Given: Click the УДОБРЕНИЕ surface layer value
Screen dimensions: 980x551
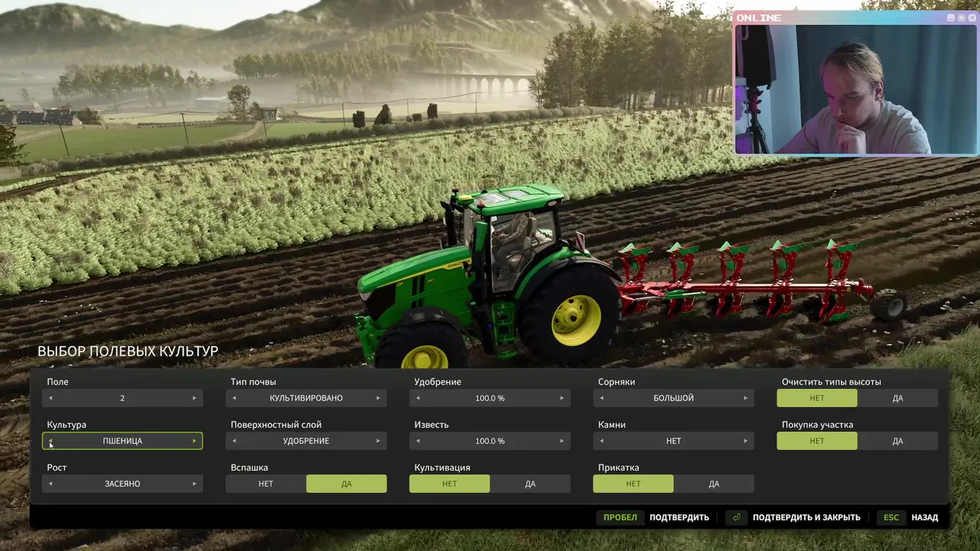Looking at the screenshot, I should pyautogui.click(x=306, y=441).
